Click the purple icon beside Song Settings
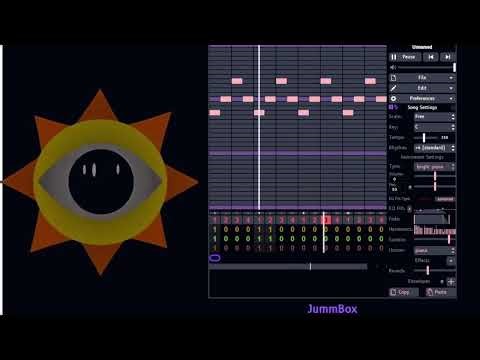 coord(393,107)
